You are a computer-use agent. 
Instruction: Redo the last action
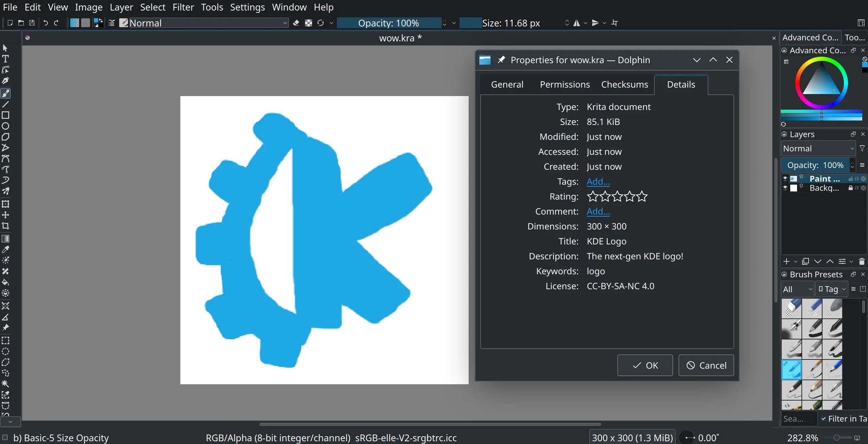pyautogui.click(x=56, y=23)
